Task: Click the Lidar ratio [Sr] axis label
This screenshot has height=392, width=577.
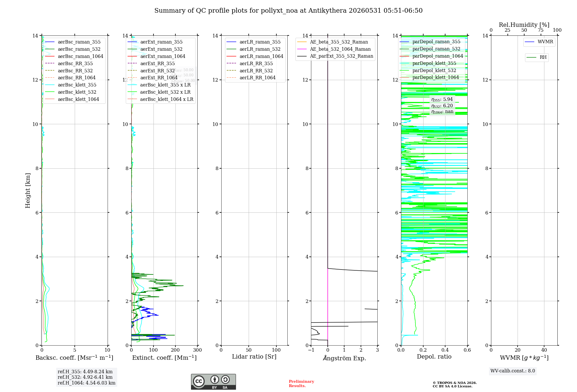Action: (x=254, y=357)
